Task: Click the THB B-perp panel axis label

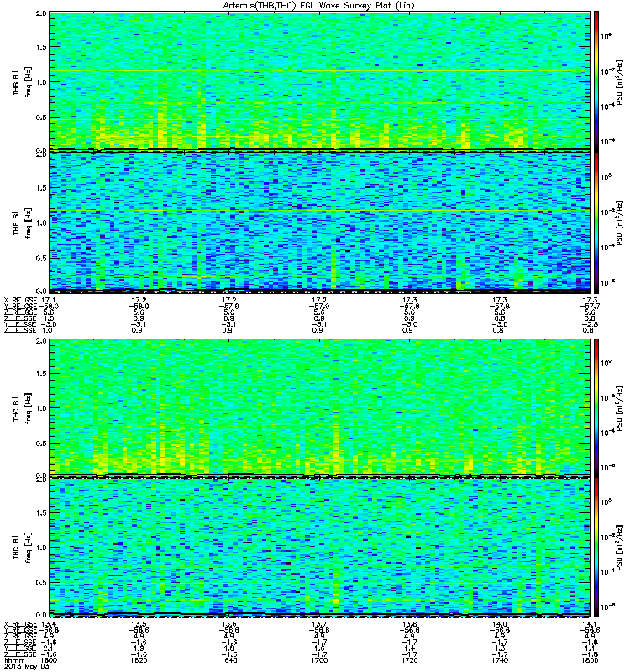Action: (23, 81)
